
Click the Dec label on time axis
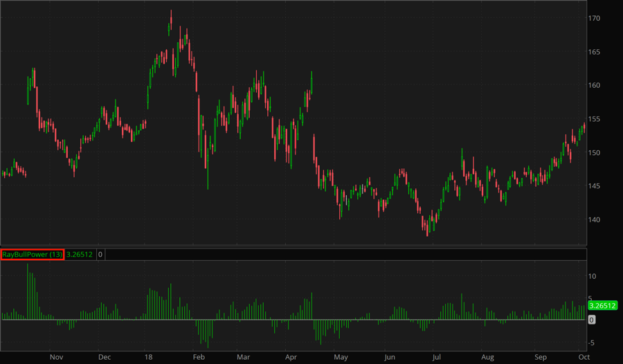coord(105,357)
